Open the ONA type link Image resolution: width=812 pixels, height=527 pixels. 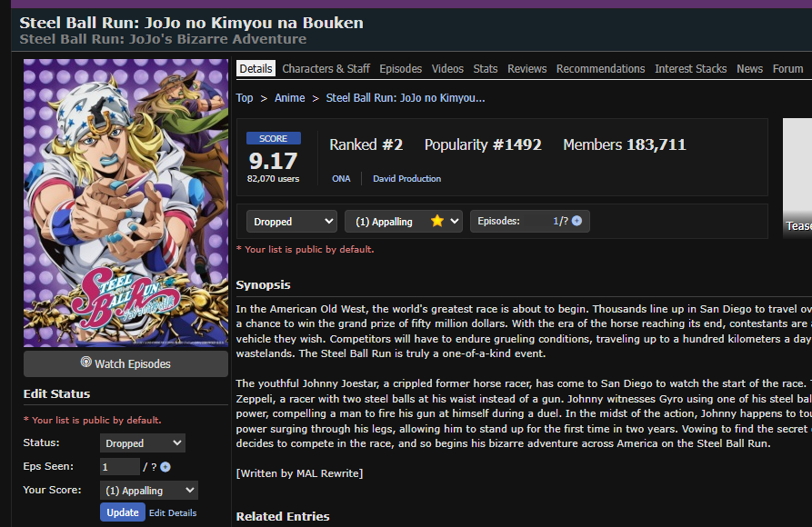pyautogui.click(x=341, y=179)
